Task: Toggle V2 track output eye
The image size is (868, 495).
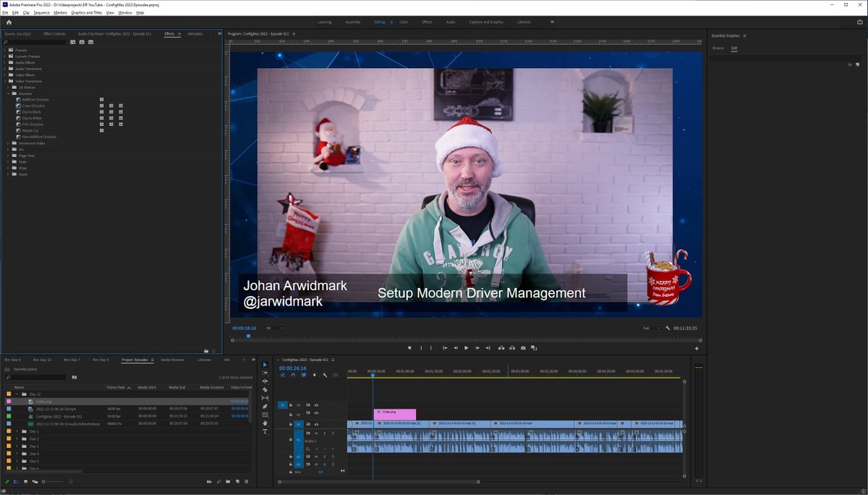Action: pos(316,414)
